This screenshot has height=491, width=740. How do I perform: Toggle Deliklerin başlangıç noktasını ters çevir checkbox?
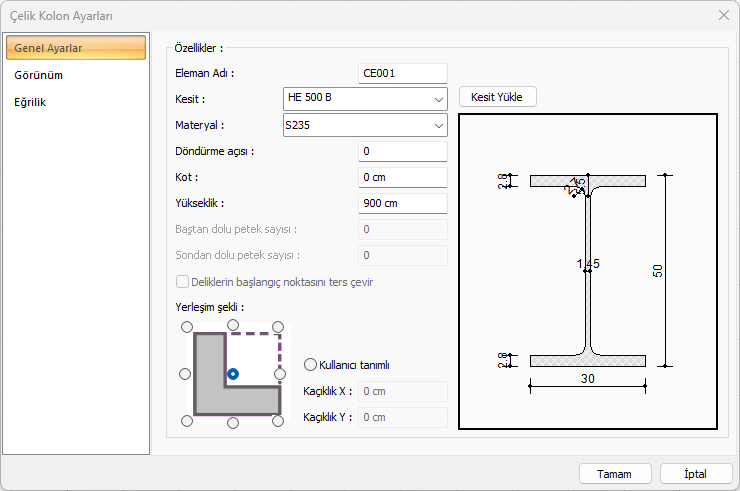[x=182, y=282]
